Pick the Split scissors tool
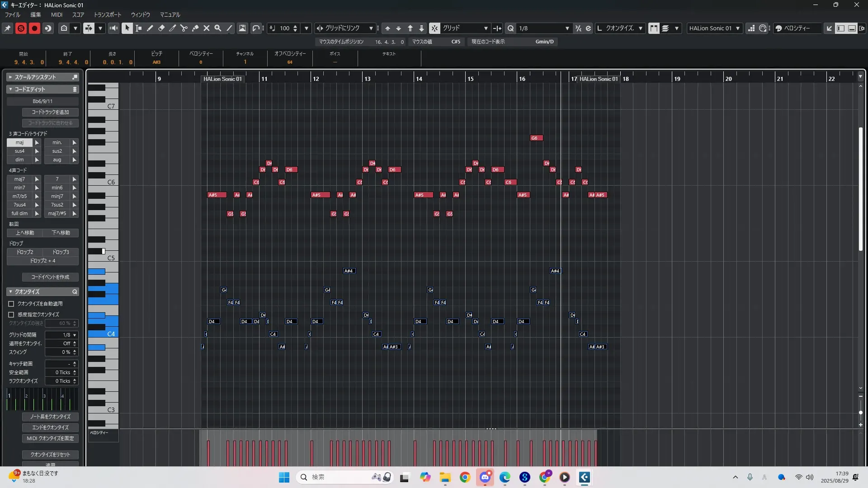Viewport: 868px width, 488px height. click(184, 28)
